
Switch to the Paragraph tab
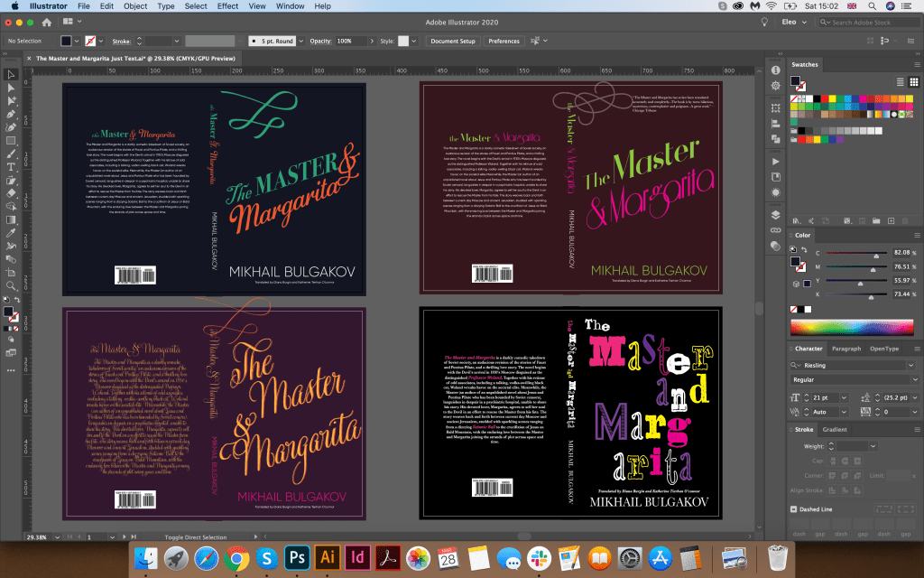pyautogui.click(x=845, y=349)
